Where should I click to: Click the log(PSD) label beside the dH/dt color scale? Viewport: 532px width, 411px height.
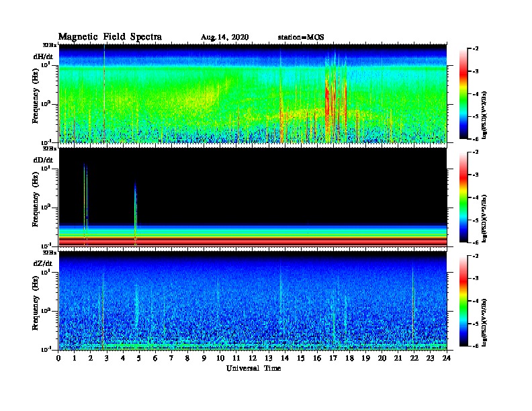(x=484, y=115)
